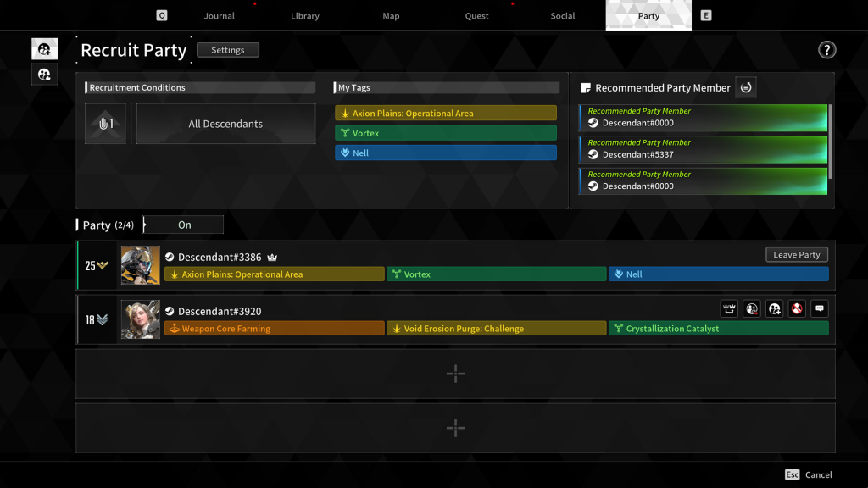Viewport: 868px width, 488px height.
Task: Click Nell tag on Descendant#3386's row
Action: (x=719, y=274)
